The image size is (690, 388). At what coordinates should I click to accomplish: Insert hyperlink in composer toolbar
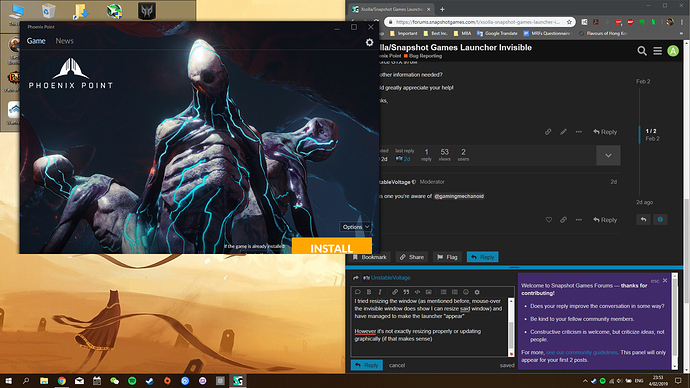click(395, 292)
